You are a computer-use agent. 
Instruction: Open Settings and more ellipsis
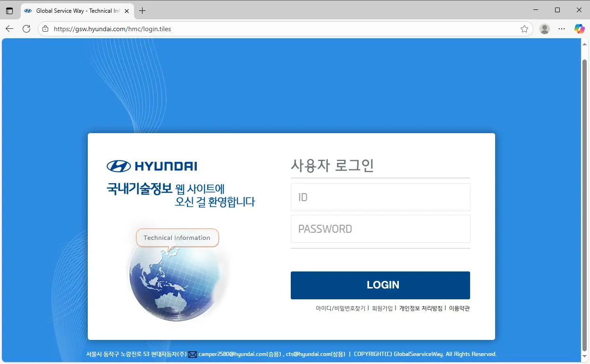[x=562, y=29]
